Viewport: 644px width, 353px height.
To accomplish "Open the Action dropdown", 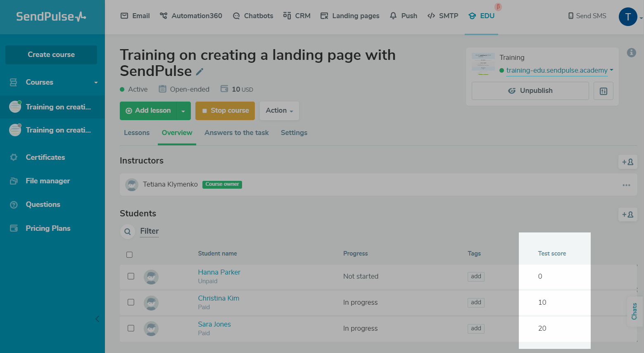I will click(279, 111).
